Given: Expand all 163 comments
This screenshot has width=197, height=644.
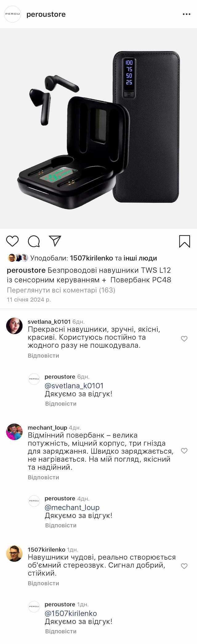Looking at the screenshot, I should 61,290.
